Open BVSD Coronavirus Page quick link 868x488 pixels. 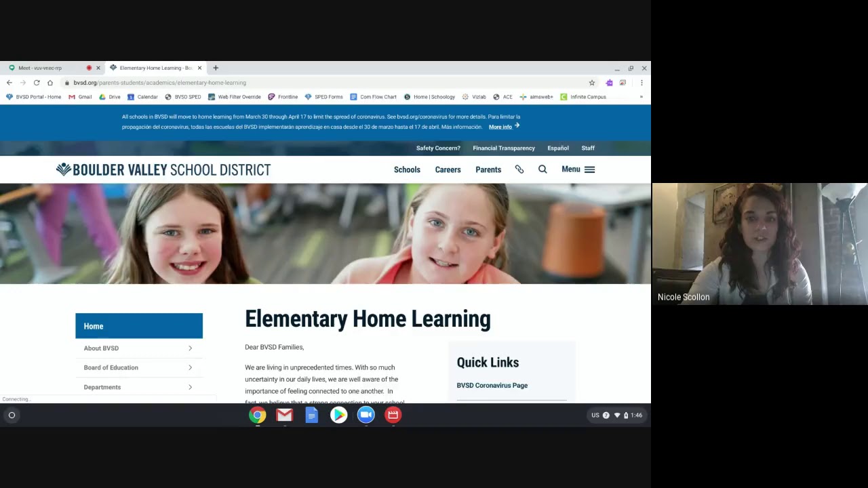coord(492,386)
